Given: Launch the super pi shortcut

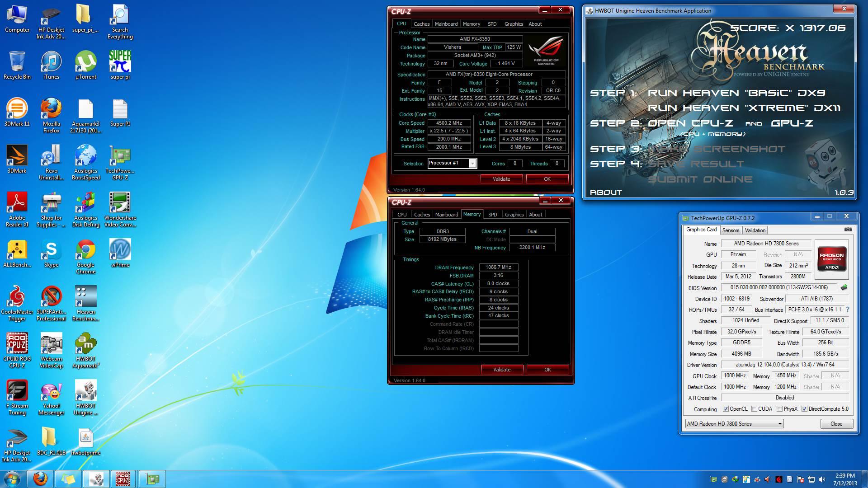Looking at the screenshot, I should tap(120, 66).
